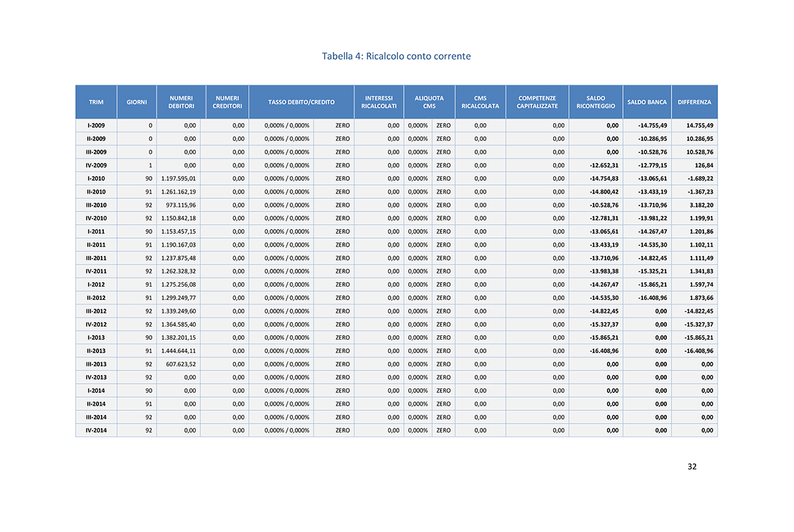Click recount balance value -12.652,31
Viewport: 794px width, 532px height.
click(604, 165)
